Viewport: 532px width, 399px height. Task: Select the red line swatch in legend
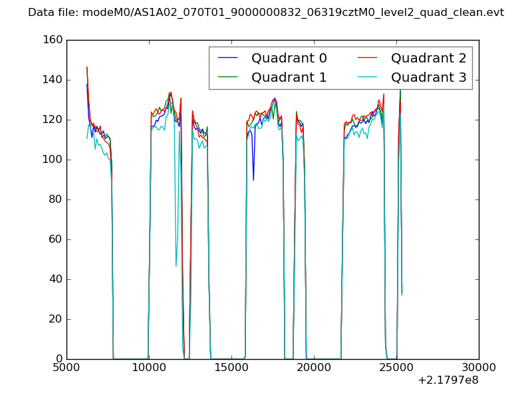point(367,58)
